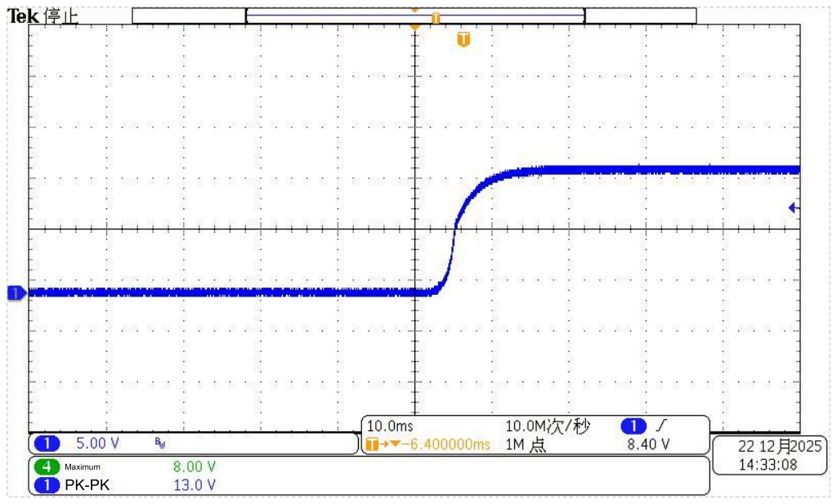The height and width of the screenshot is (504, 837).
Task: Click the trigger source channel 1 badge
Action: 633,426
